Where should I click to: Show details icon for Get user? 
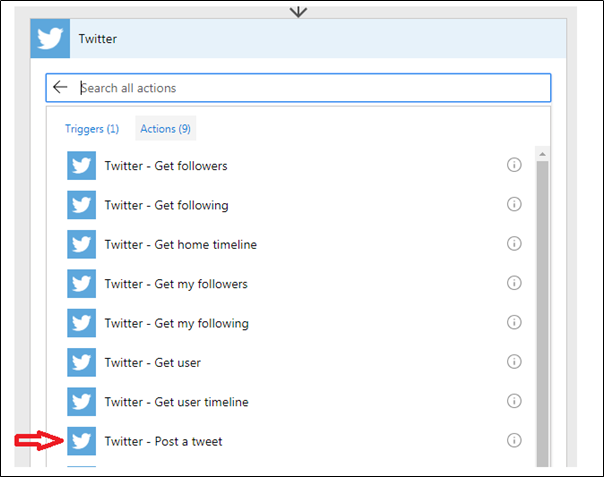coord(514,362)
